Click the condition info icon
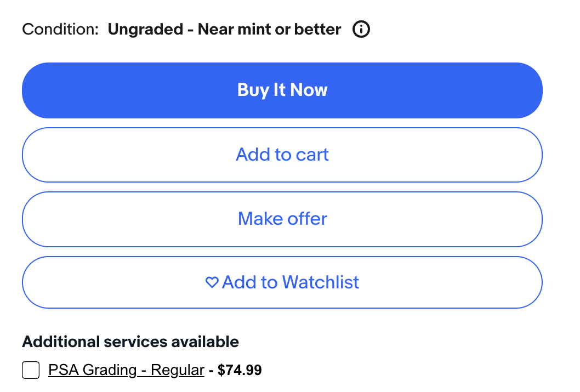The width and height of the screenshot is (580, 392). point(361,30)
